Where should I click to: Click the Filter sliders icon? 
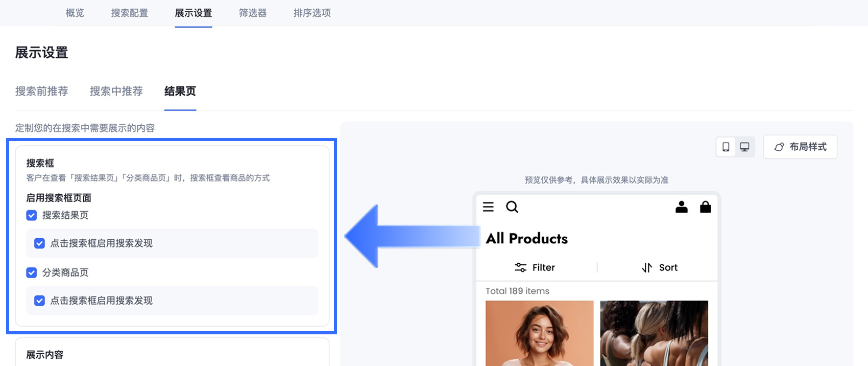click(520, 267)
